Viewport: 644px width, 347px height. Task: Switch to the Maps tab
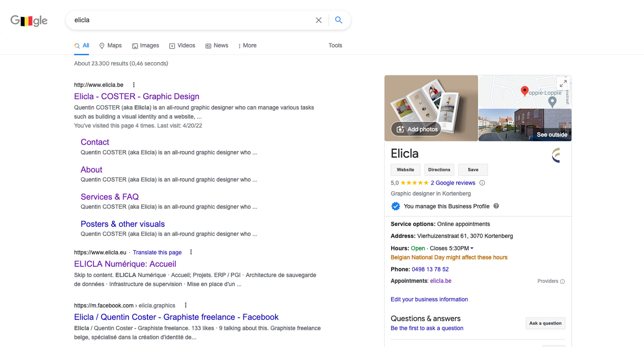click(111, 45)
